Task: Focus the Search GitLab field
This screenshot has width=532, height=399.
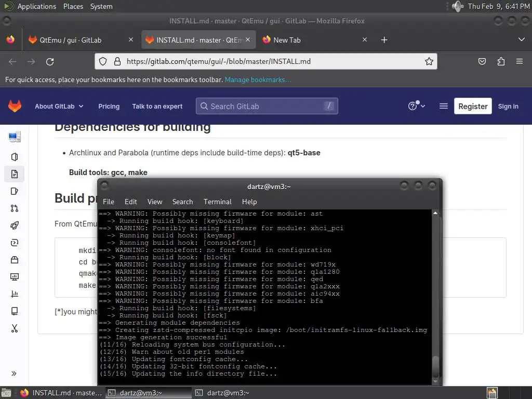Action: (x=267, y=106)
